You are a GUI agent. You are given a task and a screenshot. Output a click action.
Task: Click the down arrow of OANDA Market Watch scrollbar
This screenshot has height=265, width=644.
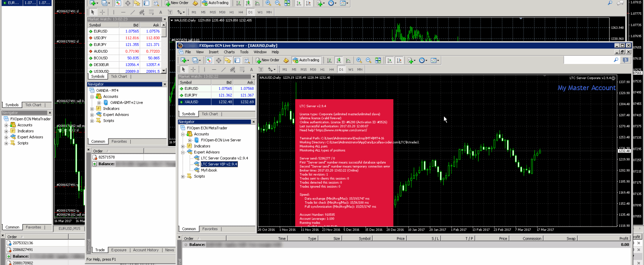(x=164, y=71)
